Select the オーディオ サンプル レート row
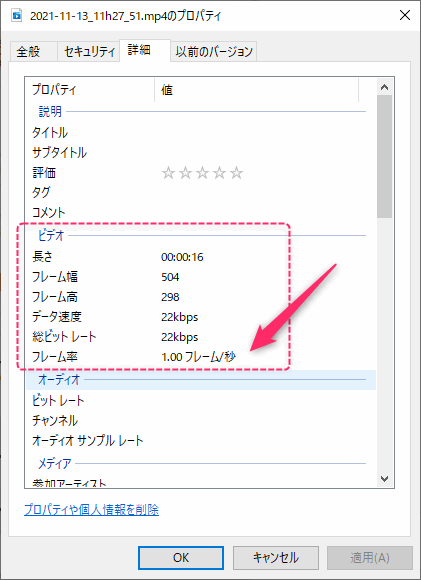 [x=201, y=440]
